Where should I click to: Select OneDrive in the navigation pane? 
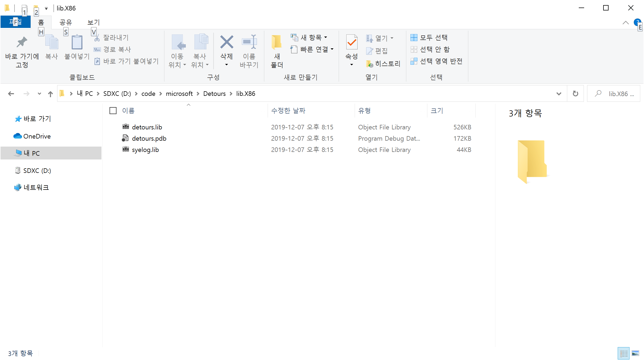[37, 136]
